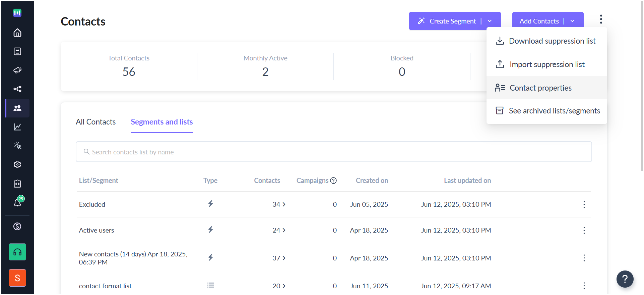Expand the 37 contacts chevron for New contacts
This screenshot has height=295, width=644.
coord(284,258)
